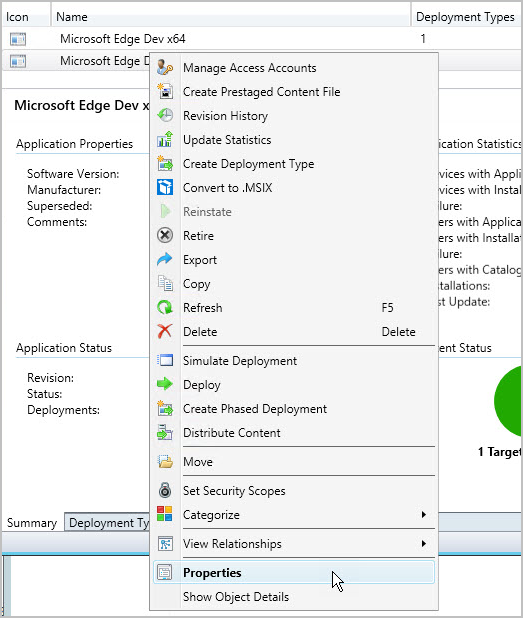Click the View Relationships diagram icon
Image resolution: width=523 pixels, height=618 pixels.
(165, 544)
